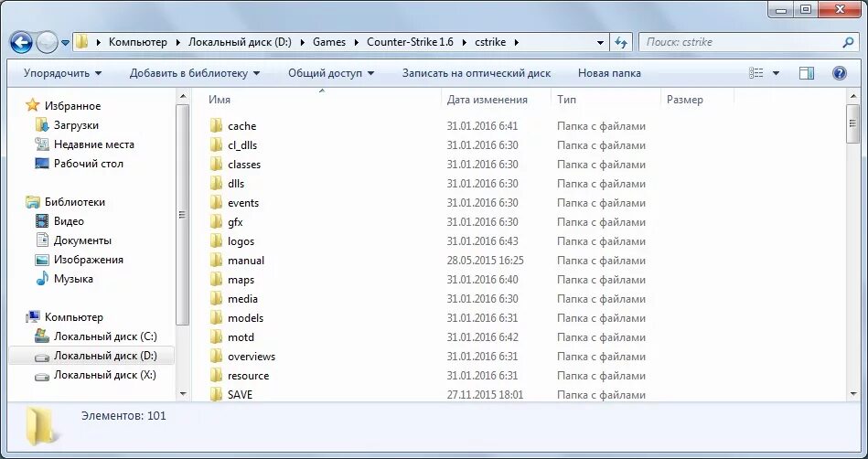Screen dimensions: 868x459
Task: Focus the 'Поиск: cstrike' search field
Action: (x=747, y=42)
